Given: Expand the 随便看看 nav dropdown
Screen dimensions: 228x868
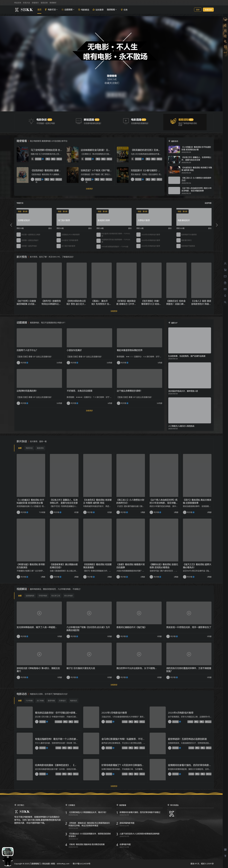Looking at the screenshot, I should pyautogui.click(x=112, y=10).
